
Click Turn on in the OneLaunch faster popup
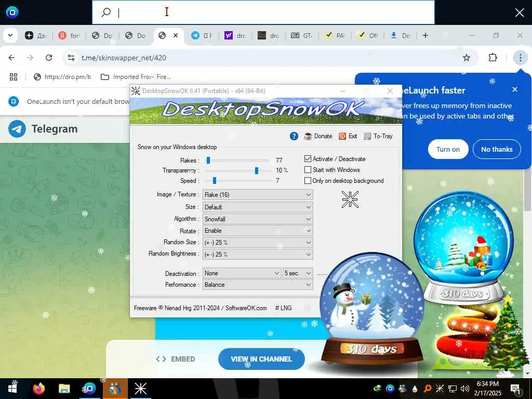[448, 149]
